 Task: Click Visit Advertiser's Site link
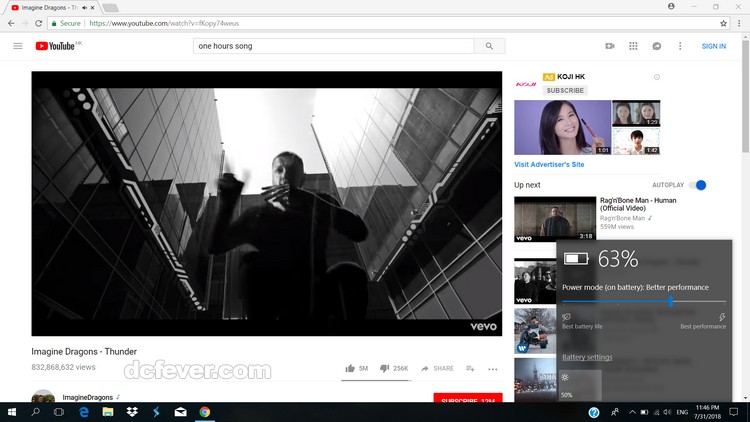tap(549, 164)
